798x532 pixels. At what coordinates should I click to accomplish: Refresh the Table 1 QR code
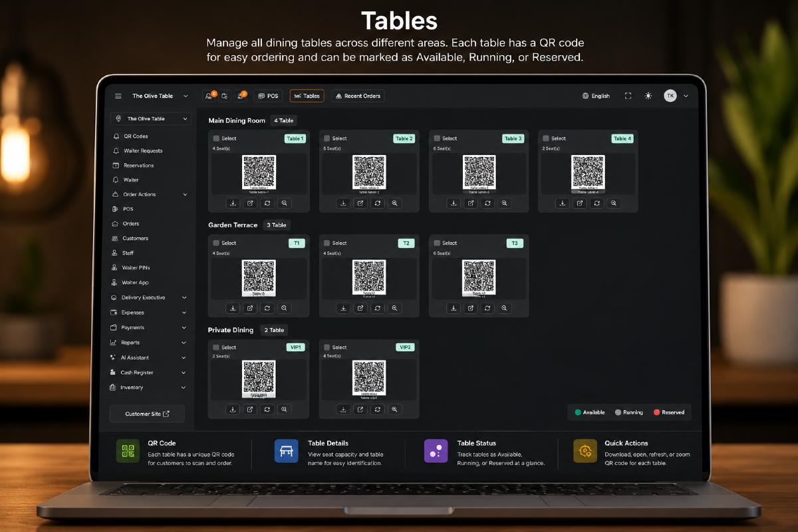267,203
